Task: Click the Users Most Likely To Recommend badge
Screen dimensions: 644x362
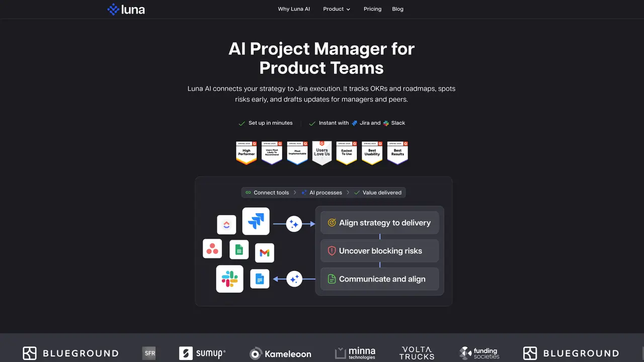Action: (x=272, y=153)
